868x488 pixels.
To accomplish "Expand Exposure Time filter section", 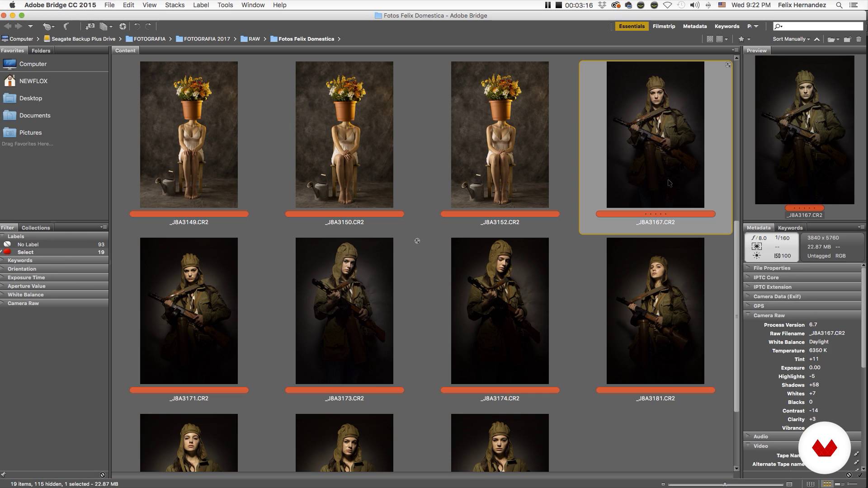I will point(54,277).
